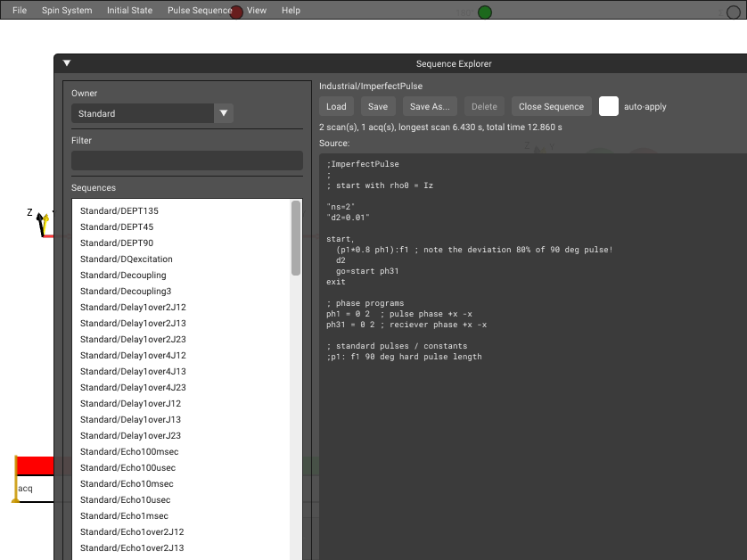Click the green circle indicator at top
Viewport: 747px width, 560px height.
point(485,12)
